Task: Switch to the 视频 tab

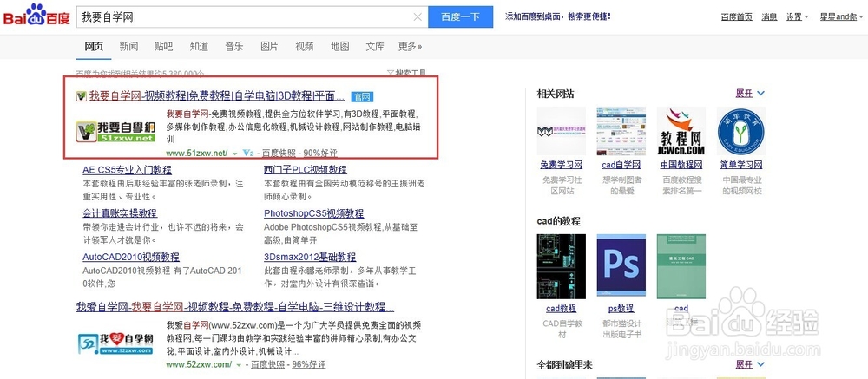Action: click(305, 47)
